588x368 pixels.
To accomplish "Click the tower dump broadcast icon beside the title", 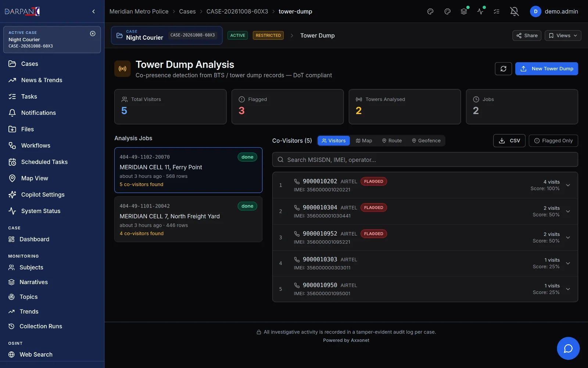I will (122, 69).
